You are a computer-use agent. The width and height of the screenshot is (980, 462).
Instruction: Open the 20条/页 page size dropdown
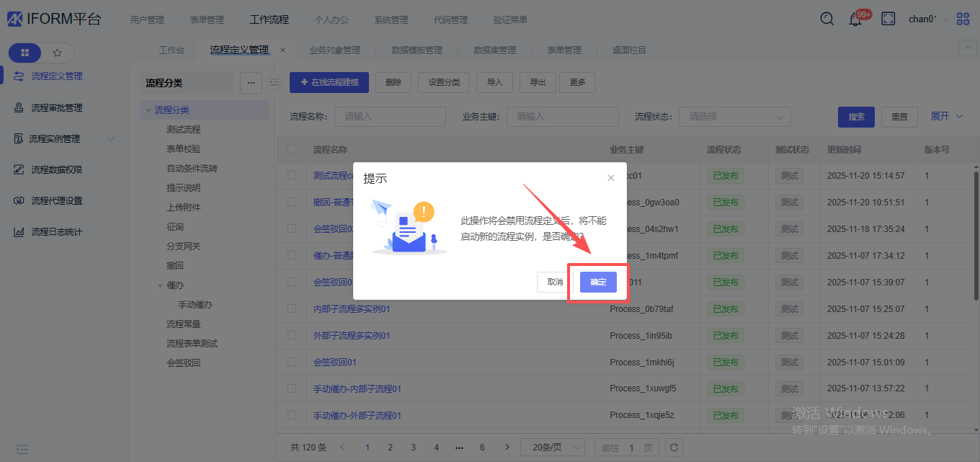pyautogui.click(x=553, y=448)
